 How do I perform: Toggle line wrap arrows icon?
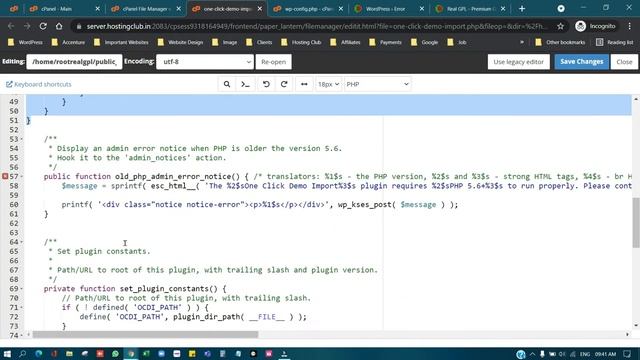click(x=304, y=84)
